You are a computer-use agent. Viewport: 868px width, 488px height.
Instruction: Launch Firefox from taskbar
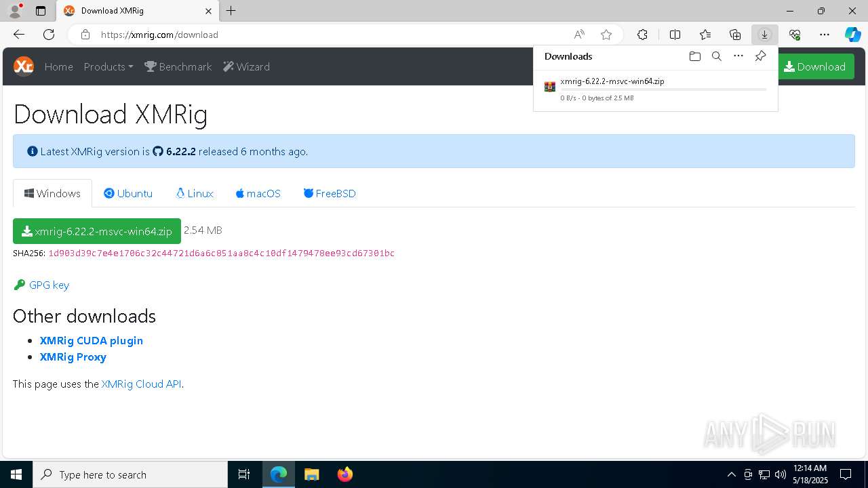[345, 474]
